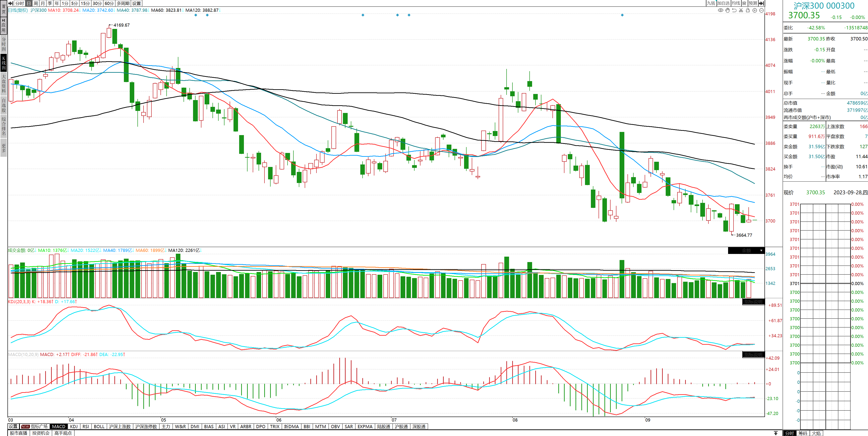Click the first blue diamond marker atop chart
Image resolution: width=868 pixels, height=436 pixels.
point(196,15)
